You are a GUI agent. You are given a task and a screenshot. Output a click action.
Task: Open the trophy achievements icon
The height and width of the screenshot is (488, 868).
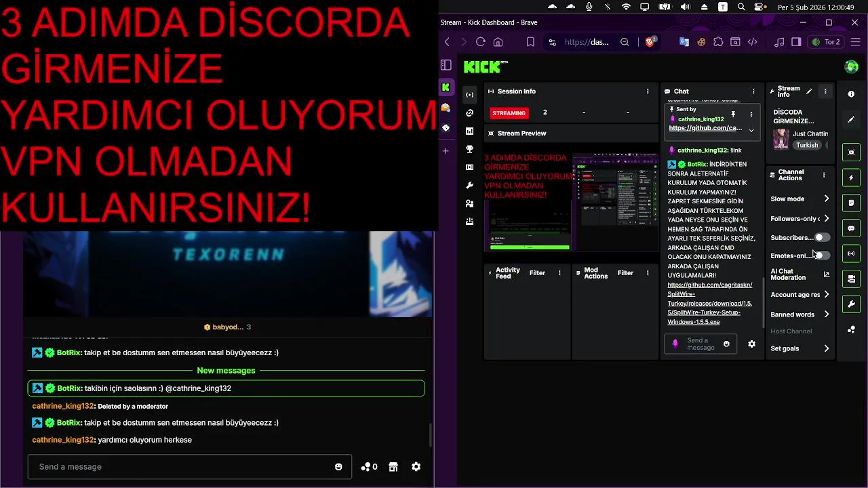click(x=469, y=149)
